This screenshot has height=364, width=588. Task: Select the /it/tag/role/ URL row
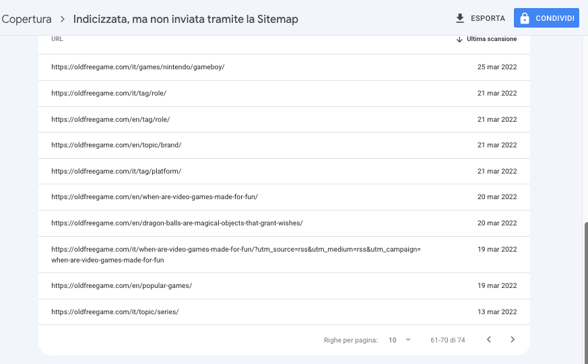click(284, 94)
